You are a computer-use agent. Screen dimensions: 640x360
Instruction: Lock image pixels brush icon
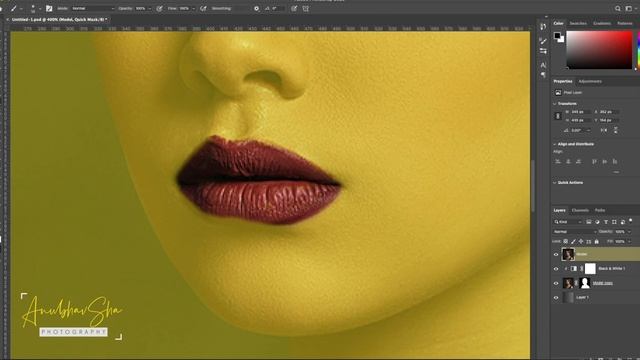(x=573, y=242)
